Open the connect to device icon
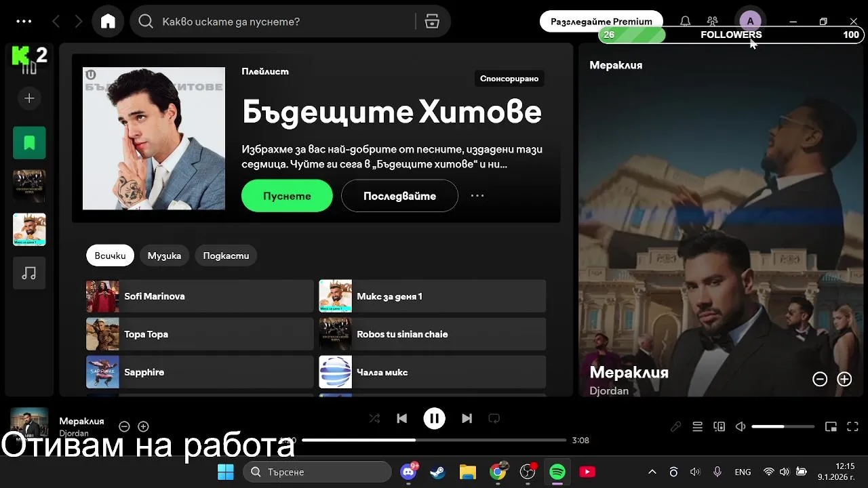868x488 pixels. (x=719, y=426)
